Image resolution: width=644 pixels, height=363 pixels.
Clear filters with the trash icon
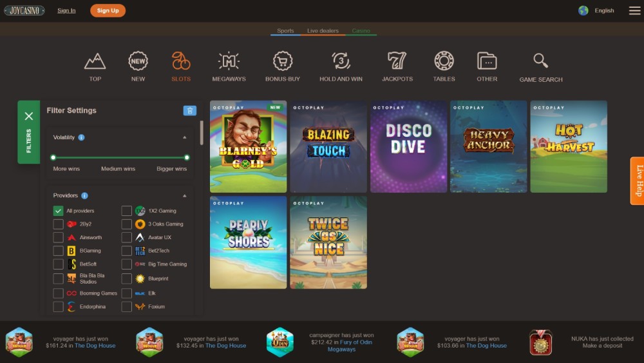tap(190, 111)
